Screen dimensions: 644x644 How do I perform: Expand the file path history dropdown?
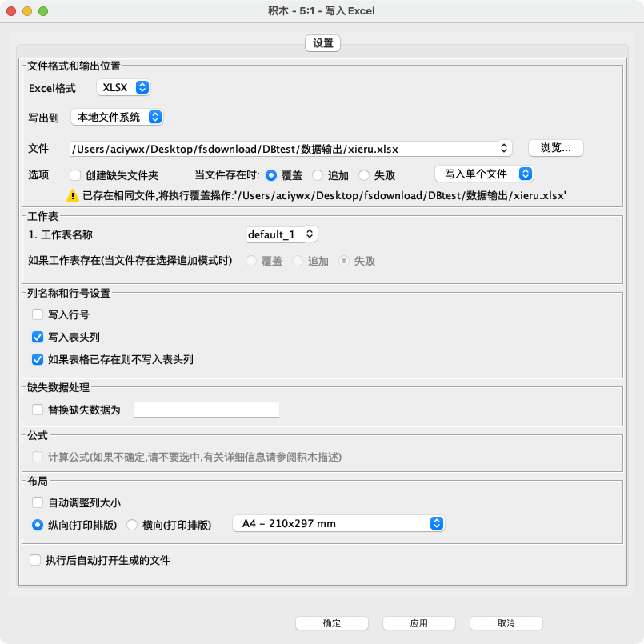[502, 147]
